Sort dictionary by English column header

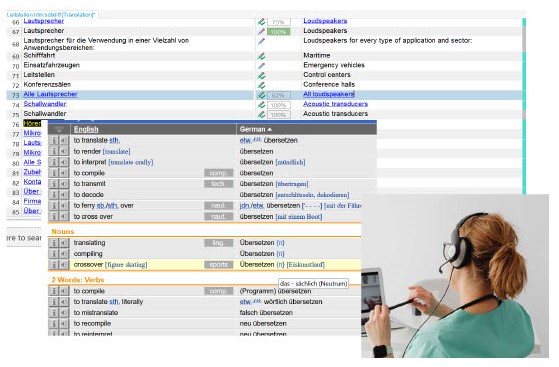[x=86, y=129]
